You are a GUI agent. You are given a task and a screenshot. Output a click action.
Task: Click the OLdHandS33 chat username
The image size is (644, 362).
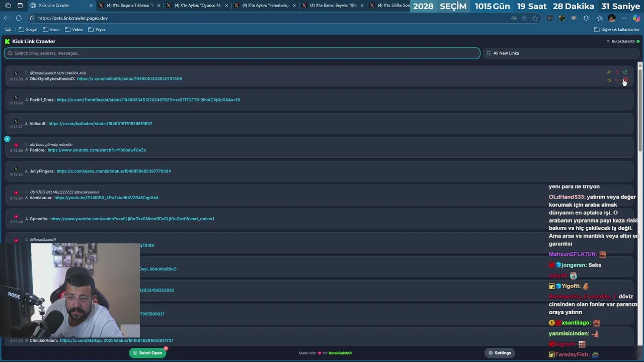point(567,197)
